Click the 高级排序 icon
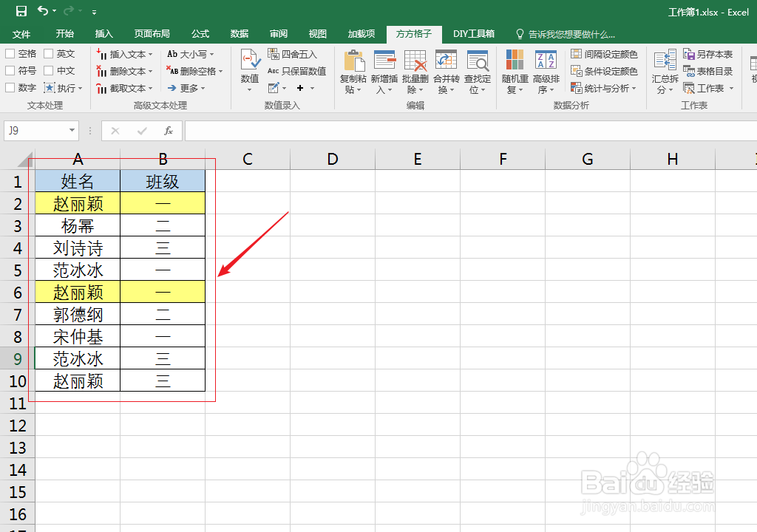The image size is (757, 532). pos(546,60)
